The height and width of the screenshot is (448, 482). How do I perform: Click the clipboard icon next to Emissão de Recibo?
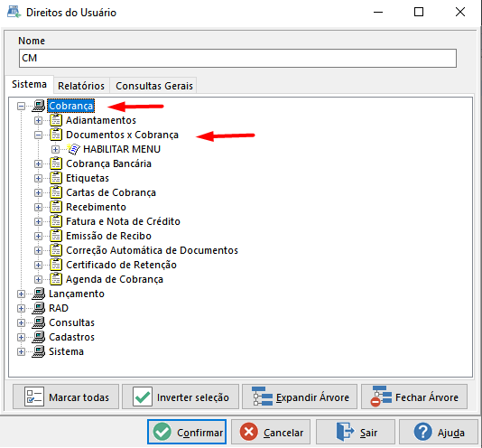pos(56,236)
